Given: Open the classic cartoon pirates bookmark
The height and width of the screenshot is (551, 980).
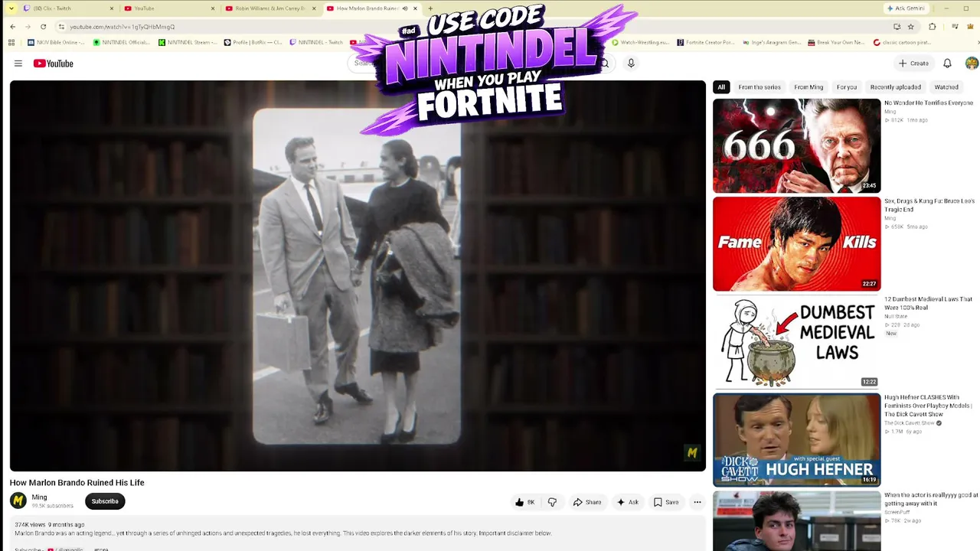Looking at the screenshot, I should pos(903,43).
